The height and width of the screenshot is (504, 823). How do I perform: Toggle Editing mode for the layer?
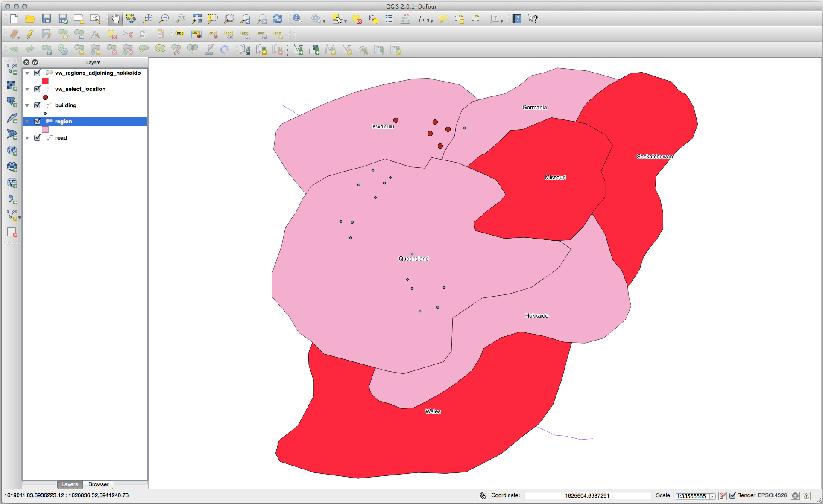pos(30,34)
